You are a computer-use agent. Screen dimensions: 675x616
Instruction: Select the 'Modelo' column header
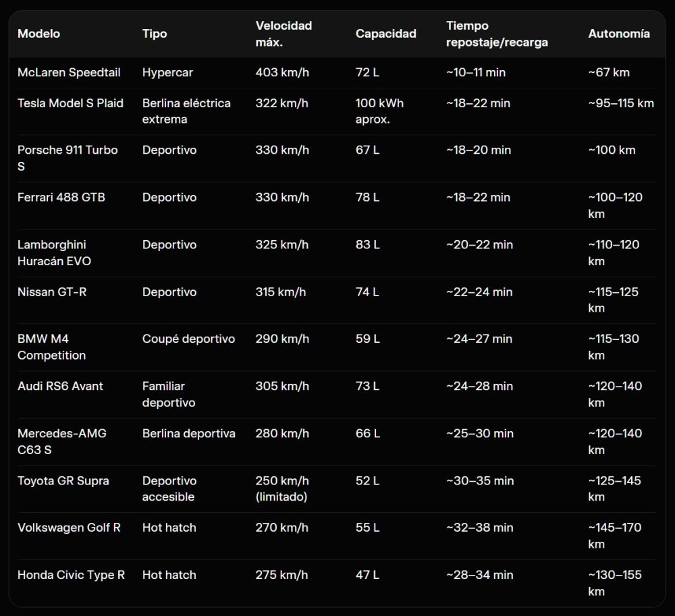[38, 34]
